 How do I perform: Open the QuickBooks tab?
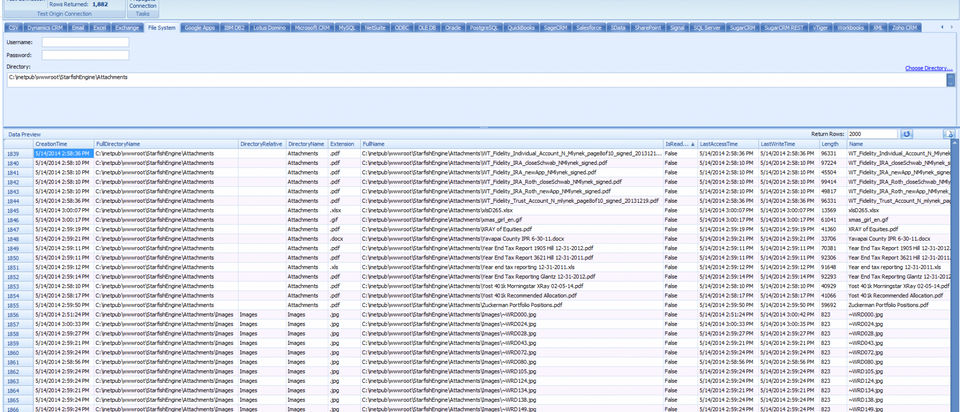click(x=522, y=28)
